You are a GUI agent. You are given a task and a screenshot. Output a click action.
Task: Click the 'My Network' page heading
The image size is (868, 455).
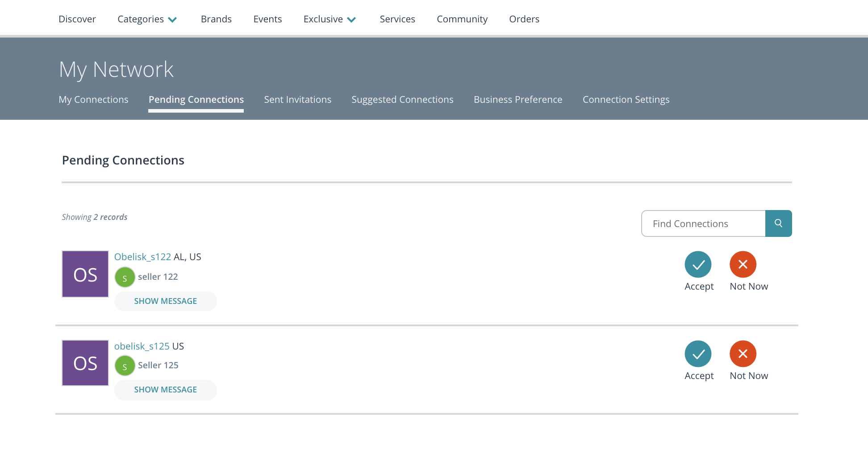(x=116, y=70)
